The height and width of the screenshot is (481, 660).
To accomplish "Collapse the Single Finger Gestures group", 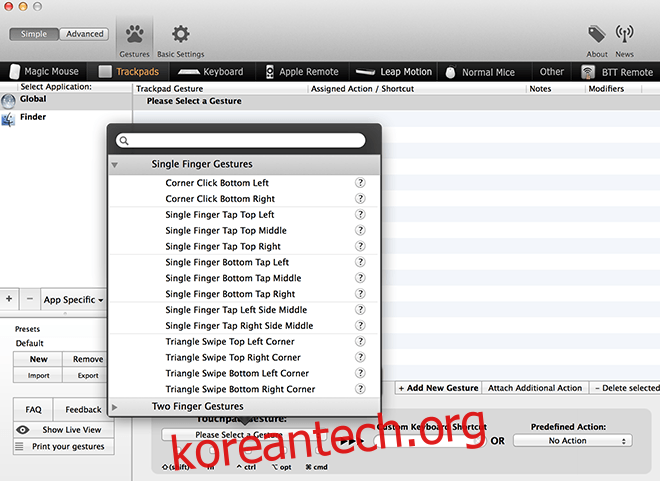I will pos(114,165).
